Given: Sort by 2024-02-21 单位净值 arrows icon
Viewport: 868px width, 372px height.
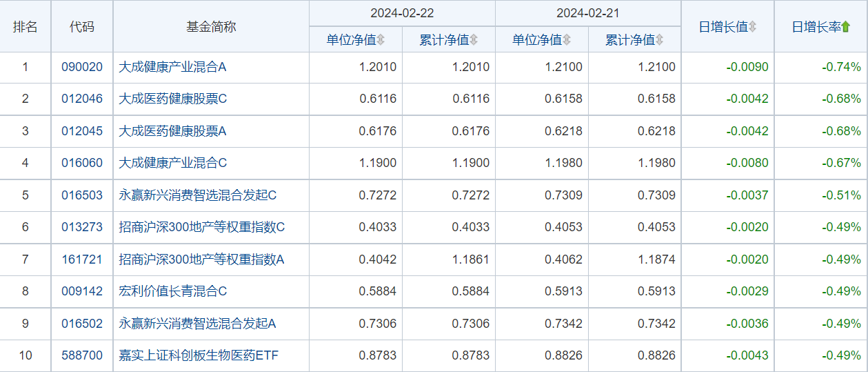Looking at the screenshot, I should pyautogui.click(x=567, y=40).
